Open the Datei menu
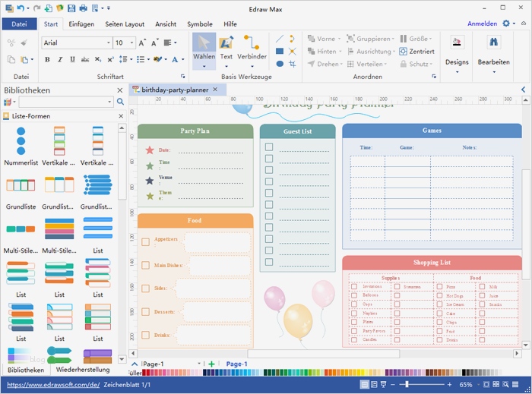The height and width of the screenshot is (394, 532). (x=19, y=24)
